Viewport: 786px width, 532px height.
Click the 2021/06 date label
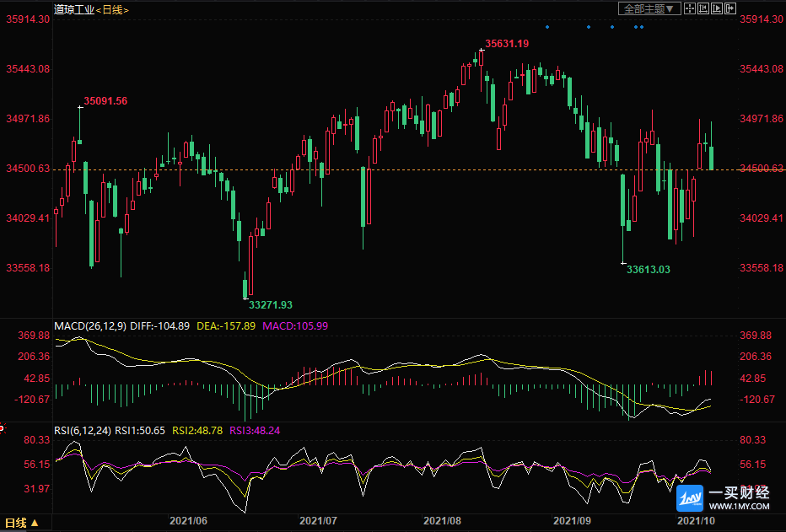[x=188, y=521]
